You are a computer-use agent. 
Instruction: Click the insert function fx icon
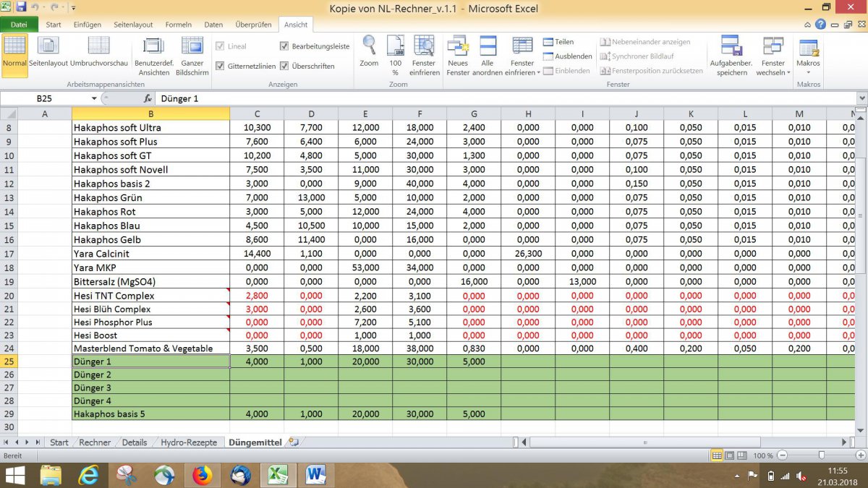tap(148, 98)
